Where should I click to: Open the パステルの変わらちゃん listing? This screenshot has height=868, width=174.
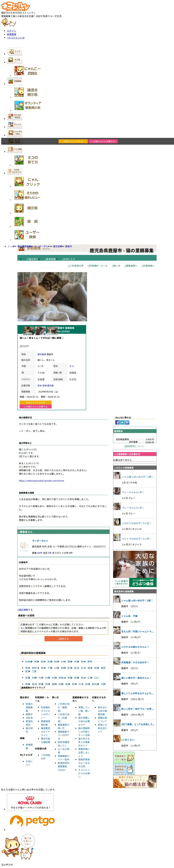click(x=135, y=647)
